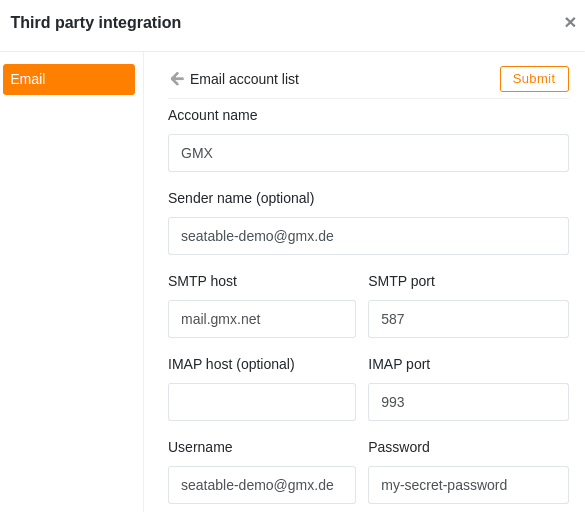Click the SMTP port label
This screenshot has height=512, width=585.
(x=401, y=281)
